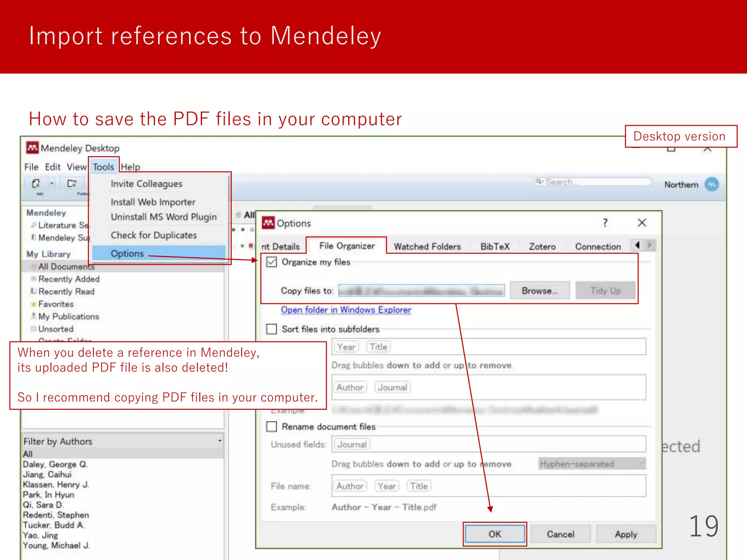Open the Edit menu
This screenshot has height=560, width=747.
[53, 167]
